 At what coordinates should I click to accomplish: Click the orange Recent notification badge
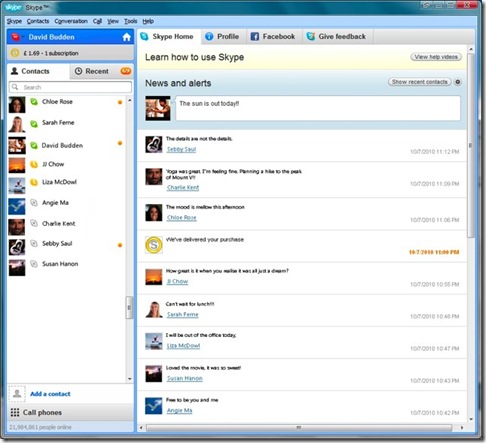[x=126, y=71]
